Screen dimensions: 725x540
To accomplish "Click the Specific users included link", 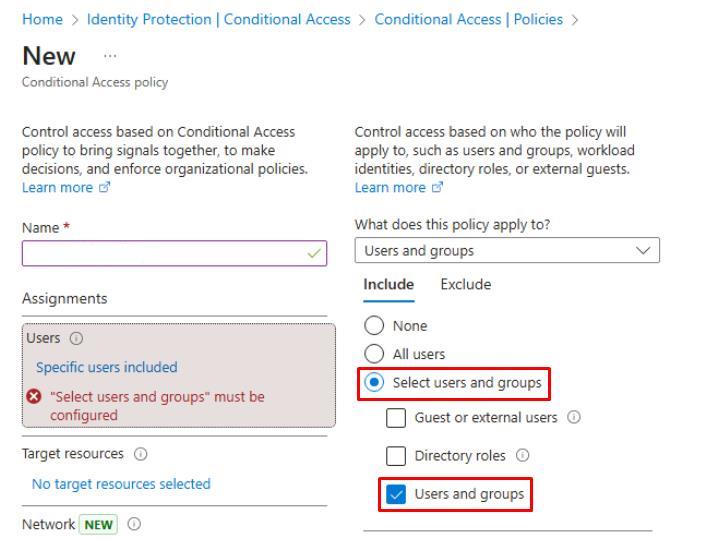I will pos(106,367).
